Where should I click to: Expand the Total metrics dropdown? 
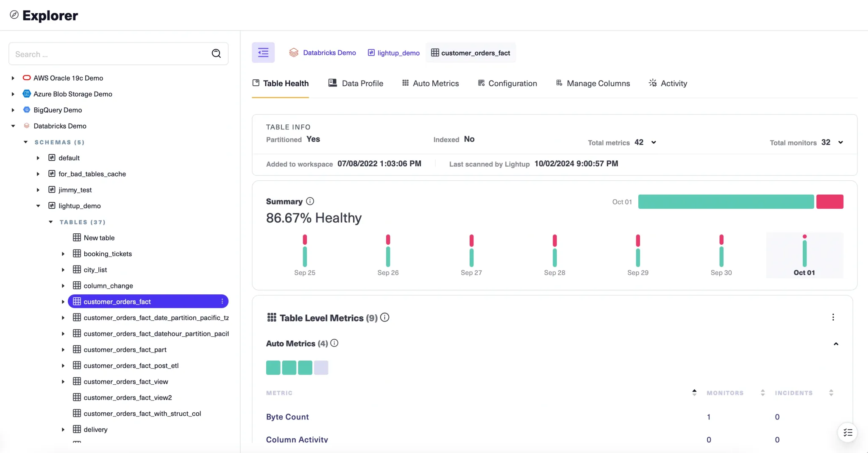point(653,143)
